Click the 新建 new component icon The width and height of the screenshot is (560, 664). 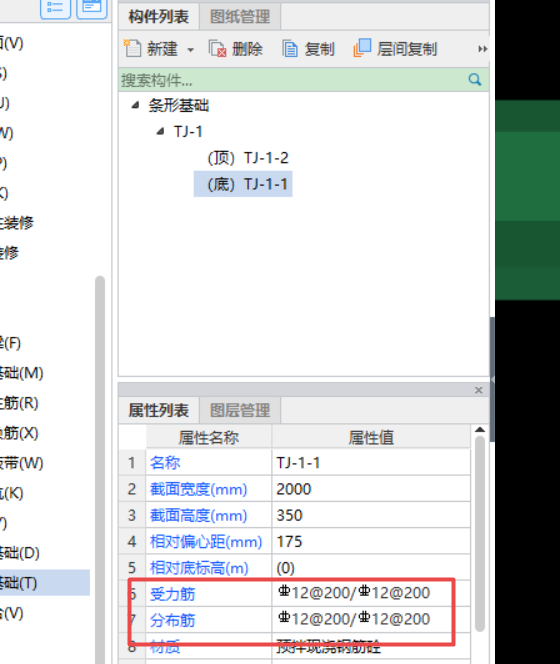click(132, 49)
